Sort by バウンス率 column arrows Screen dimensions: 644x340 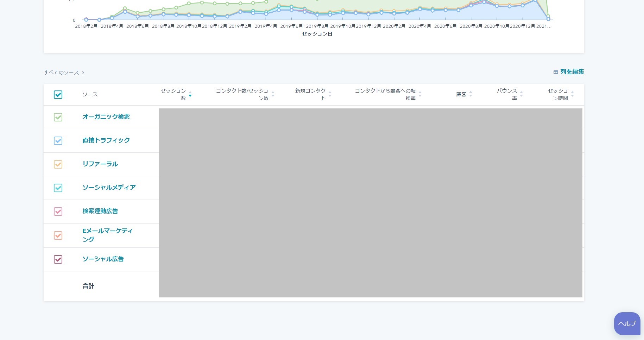[521, 94]
